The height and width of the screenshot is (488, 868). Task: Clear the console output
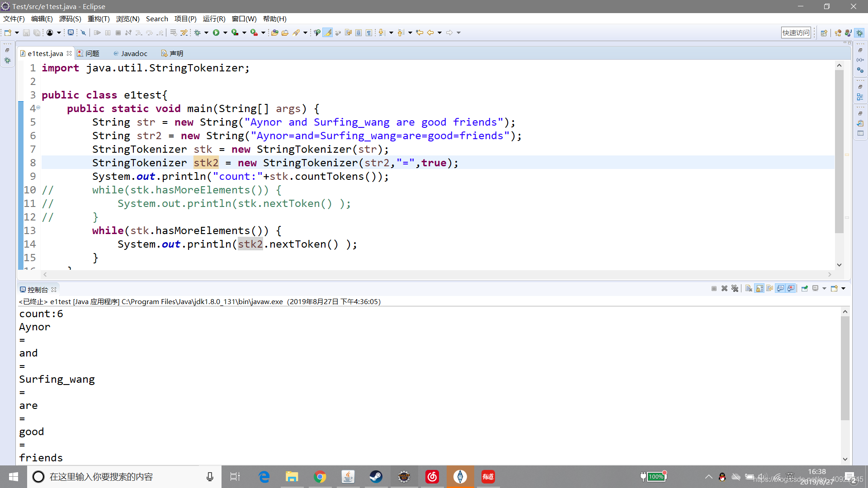coord(749,288)
